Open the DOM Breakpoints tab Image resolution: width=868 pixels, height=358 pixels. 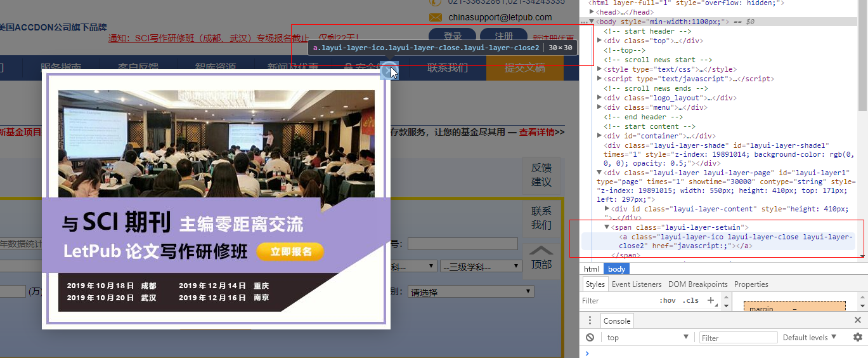pyautogui.click(x=697, y=284)
